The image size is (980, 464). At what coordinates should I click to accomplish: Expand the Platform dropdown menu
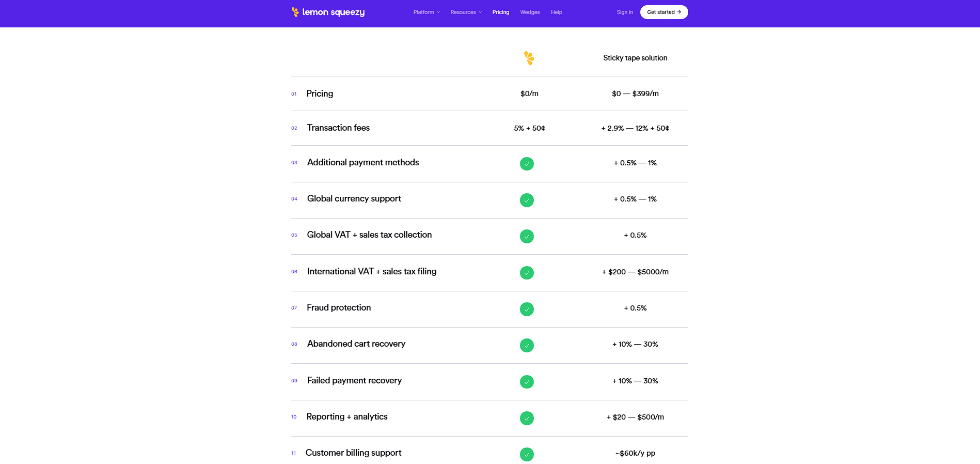[426, 12]
